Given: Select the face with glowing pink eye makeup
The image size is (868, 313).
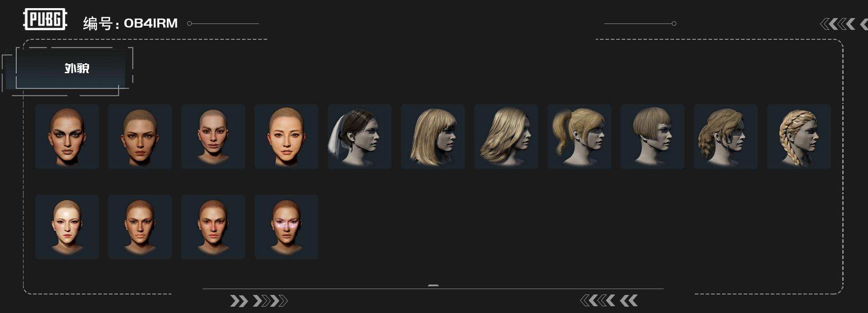Looking at the screenshot, I should (x=286, y=227).
